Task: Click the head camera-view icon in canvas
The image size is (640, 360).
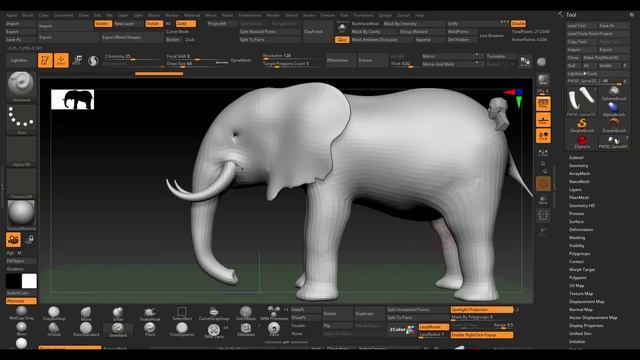Action: [499, 114]
